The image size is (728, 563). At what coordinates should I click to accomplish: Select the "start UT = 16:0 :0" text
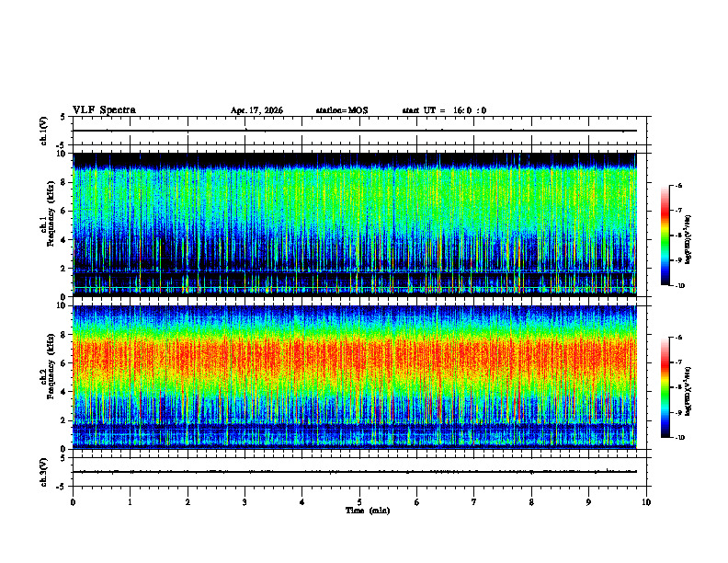444,110
